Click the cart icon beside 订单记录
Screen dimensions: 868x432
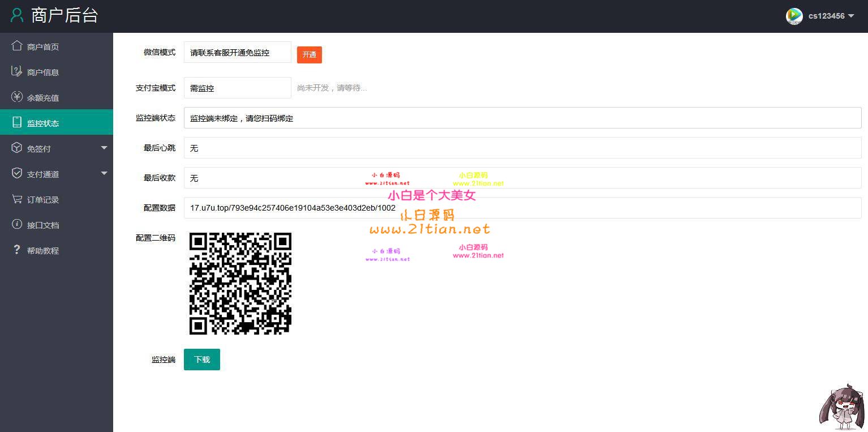point(17,199)
